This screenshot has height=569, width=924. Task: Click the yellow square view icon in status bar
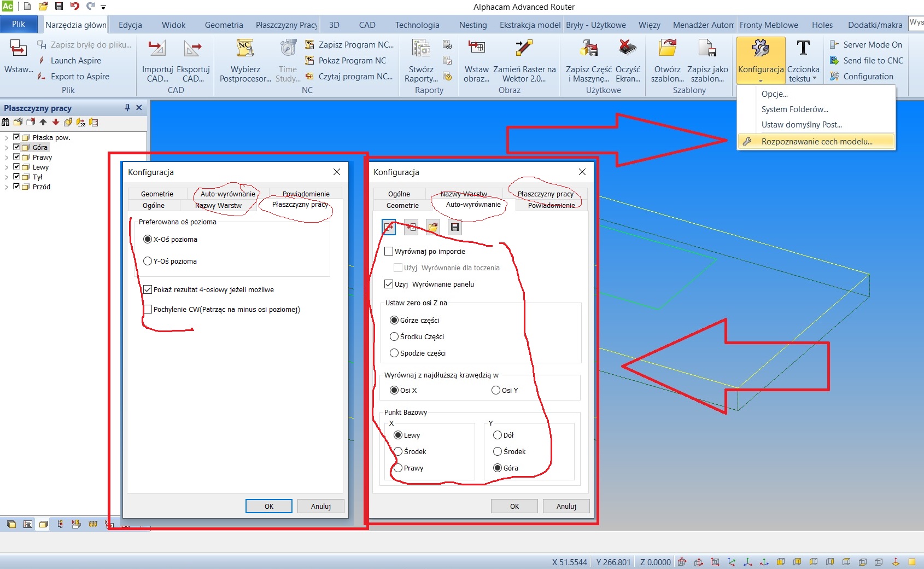tap(911, 562)
